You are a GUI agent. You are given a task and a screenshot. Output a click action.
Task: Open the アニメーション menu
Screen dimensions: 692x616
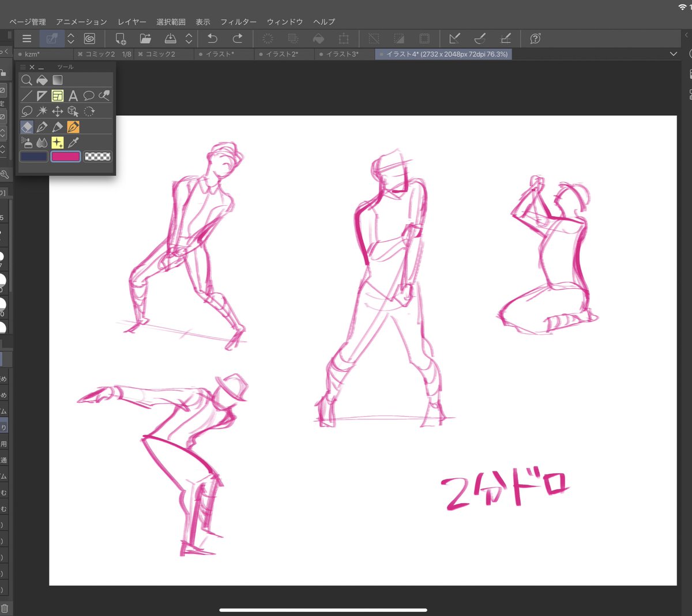(81, 22)
